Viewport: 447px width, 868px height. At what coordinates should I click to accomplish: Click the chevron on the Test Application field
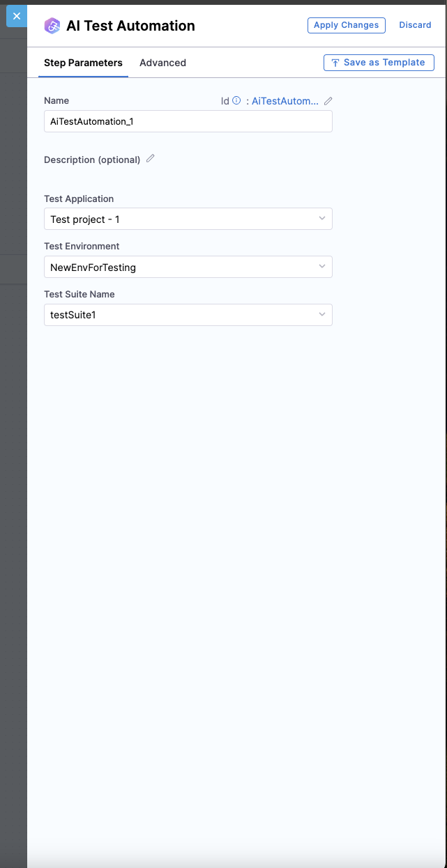coord(322,218)
